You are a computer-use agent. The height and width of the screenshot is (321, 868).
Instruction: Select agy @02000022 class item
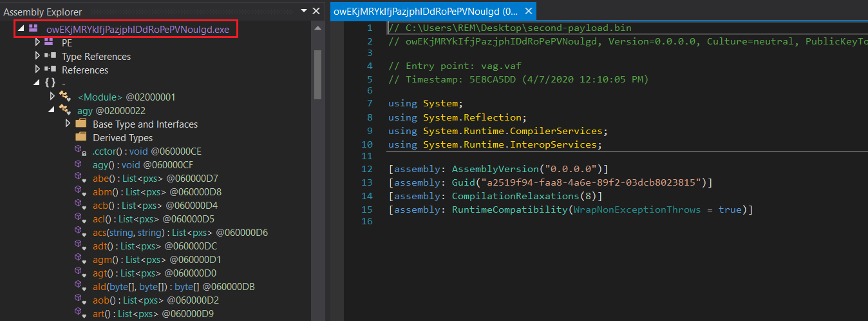coord(111,110)
